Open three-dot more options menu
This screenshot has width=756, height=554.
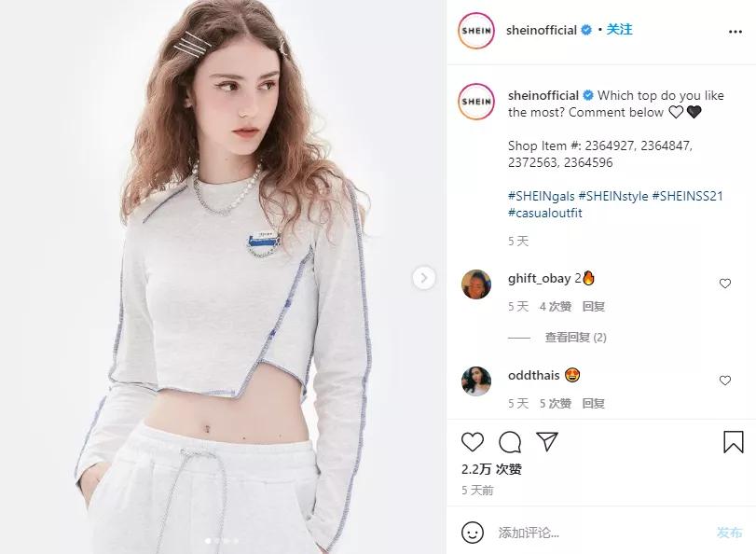point(735,32)
